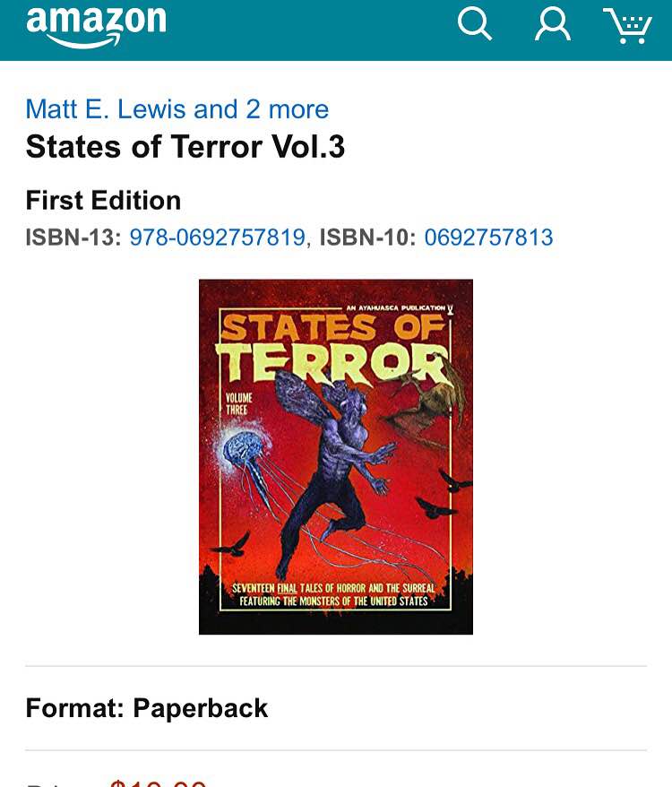The height and width of the screenshot is (787, 672).
Task: Open the States of Terror cover image
Action: (x=336, y=457)
